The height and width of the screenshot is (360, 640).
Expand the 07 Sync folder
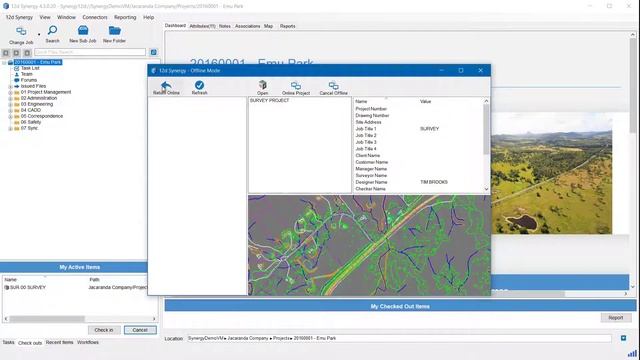click(x=11, y=129)
